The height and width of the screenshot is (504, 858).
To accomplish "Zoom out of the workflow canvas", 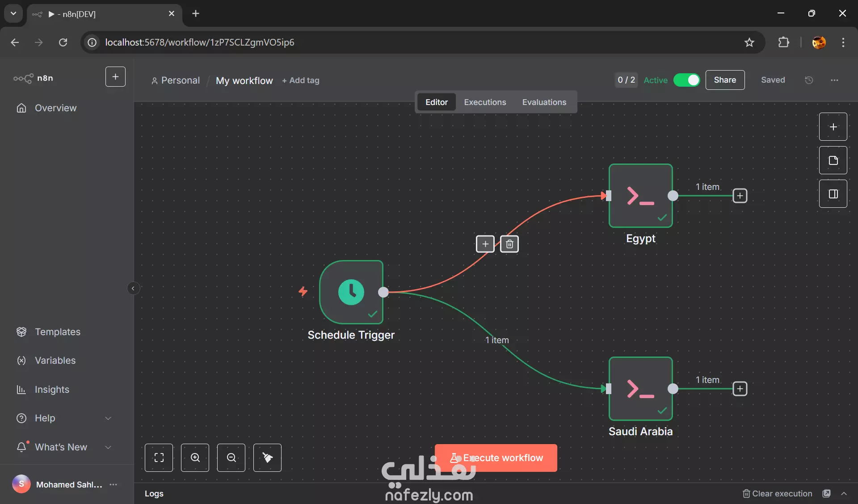I will pos(231,458).
